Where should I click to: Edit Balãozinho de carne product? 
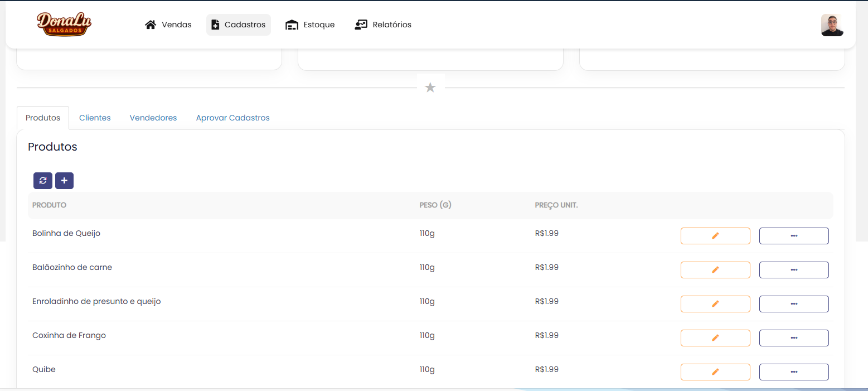[x=715, y=270]
